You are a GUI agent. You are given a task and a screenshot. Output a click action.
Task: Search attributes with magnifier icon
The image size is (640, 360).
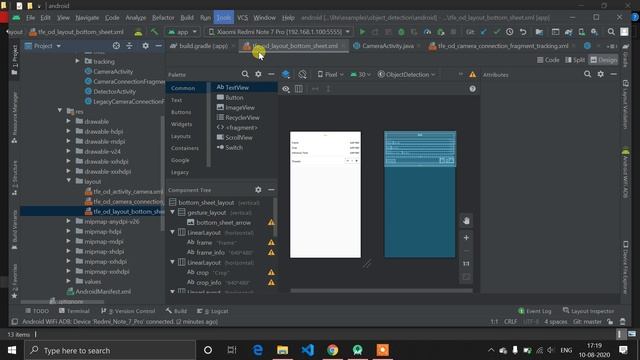[587, 74]
